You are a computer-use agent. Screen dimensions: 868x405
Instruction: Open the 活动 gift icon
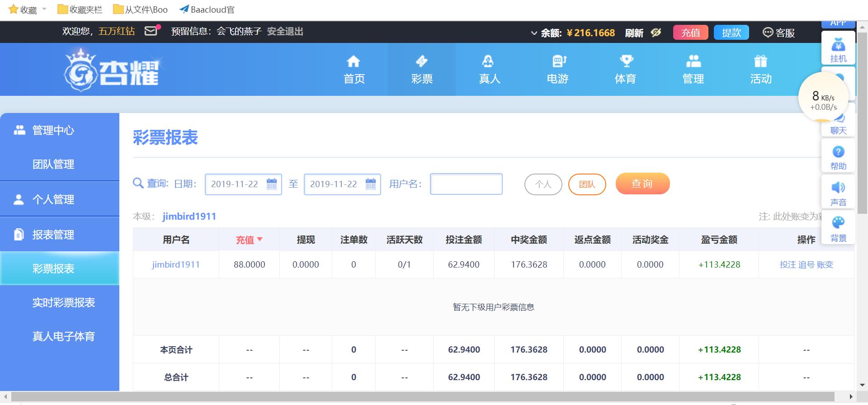point(761,61)
